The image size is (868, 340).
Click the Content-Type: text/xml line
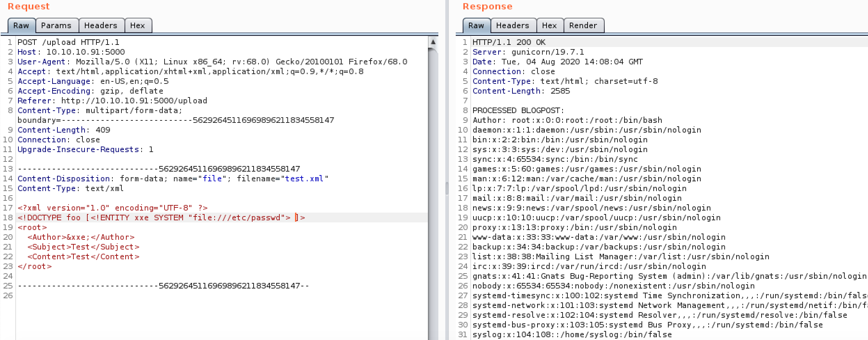coord(71,188)
